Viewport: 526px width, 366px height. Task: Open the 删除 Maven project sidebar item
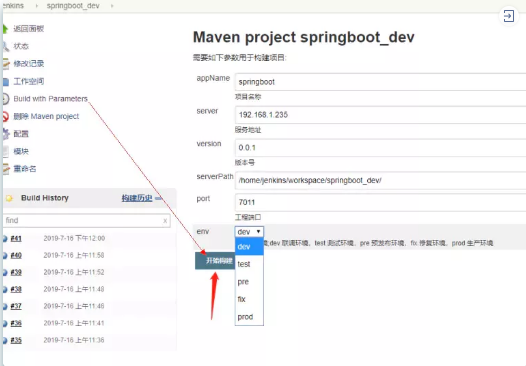coord(46,116)
